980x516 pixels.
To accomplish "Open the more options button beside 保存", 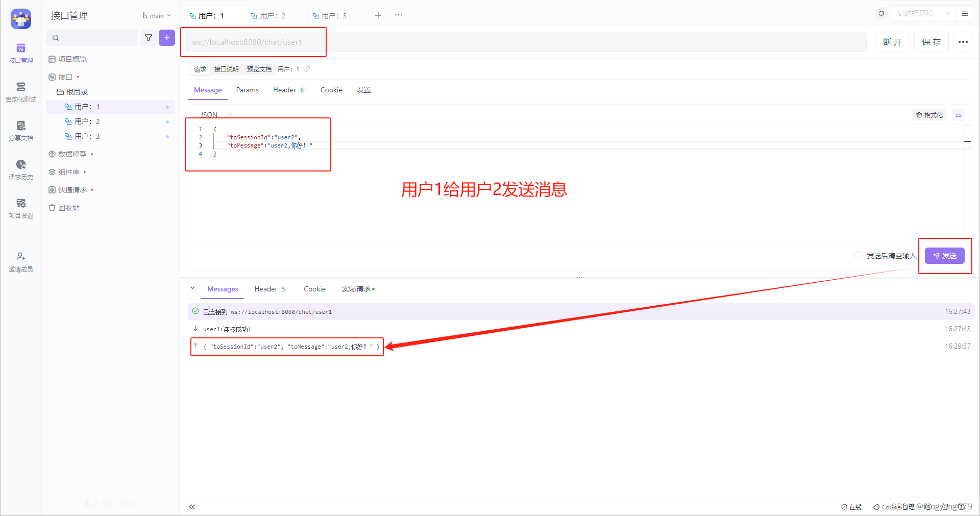I will [963, 42].
